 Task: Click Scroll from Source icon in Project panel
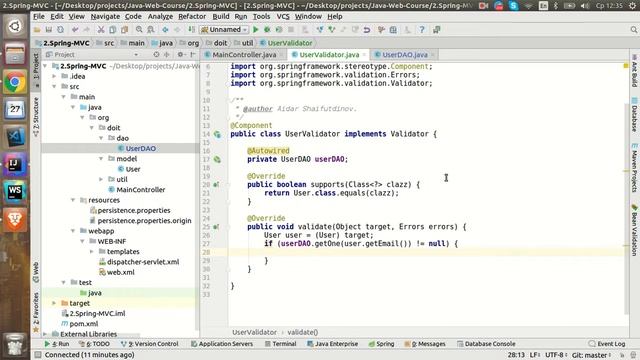156,54
